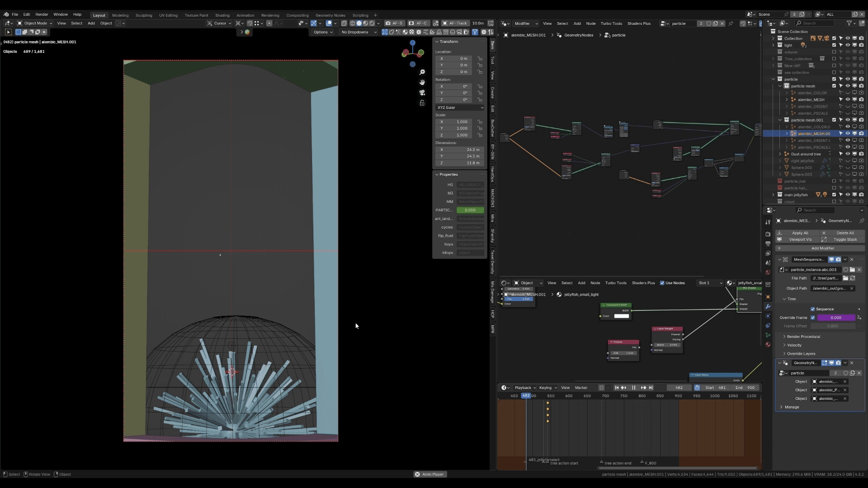Jump to the timeline start frame
This screenshot has width=868, height=488.
[617, 388]
